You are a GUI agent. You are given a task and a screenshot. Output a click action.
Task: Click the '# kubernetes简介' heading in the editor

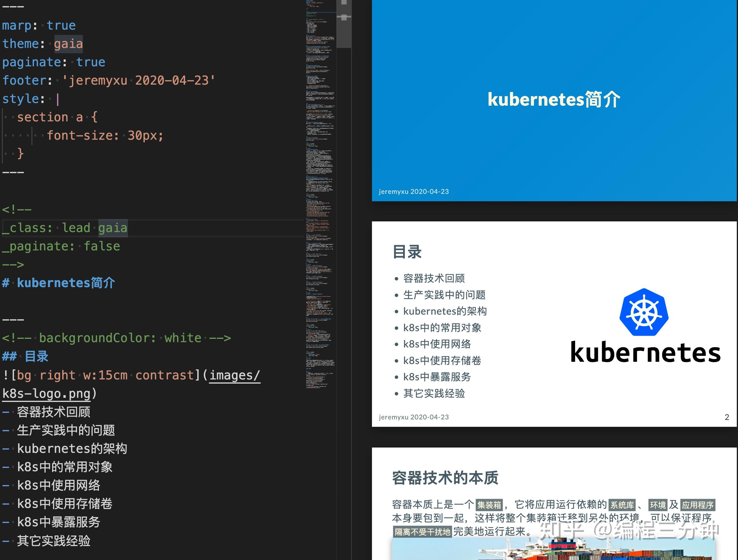tap(59, 283)
